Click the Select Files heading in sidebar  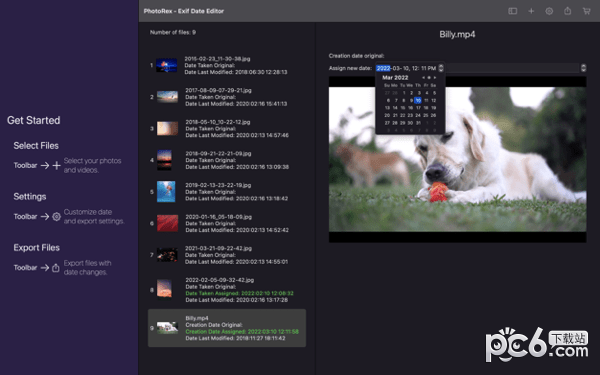pos(36,146)
